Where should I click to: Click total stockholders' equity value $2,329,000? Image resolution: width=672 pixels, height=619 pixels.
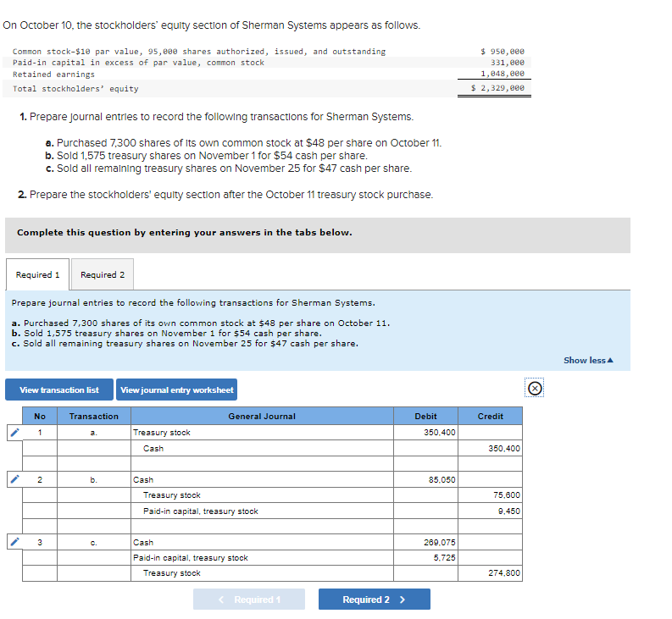497,88
